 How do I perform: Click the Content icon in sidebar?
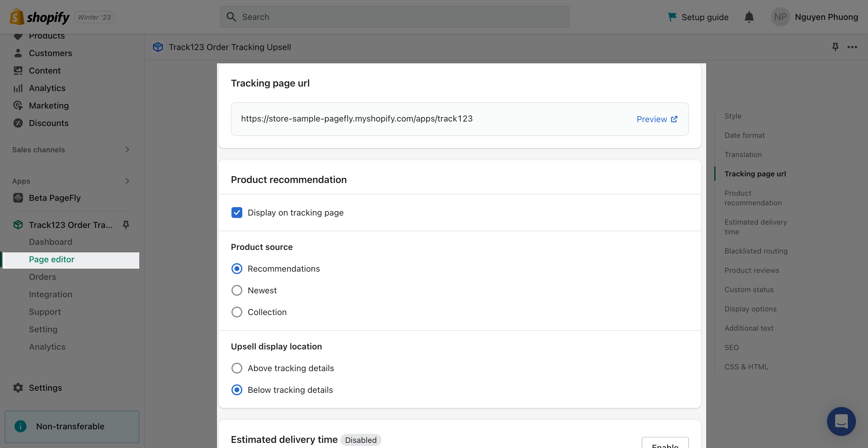18,71
